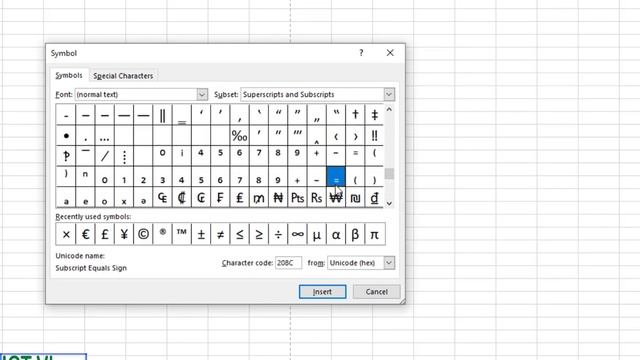Viewport: 640px width, 360px height.
Task: Open Symbol dialog help question mark
Action: (361, 53)
